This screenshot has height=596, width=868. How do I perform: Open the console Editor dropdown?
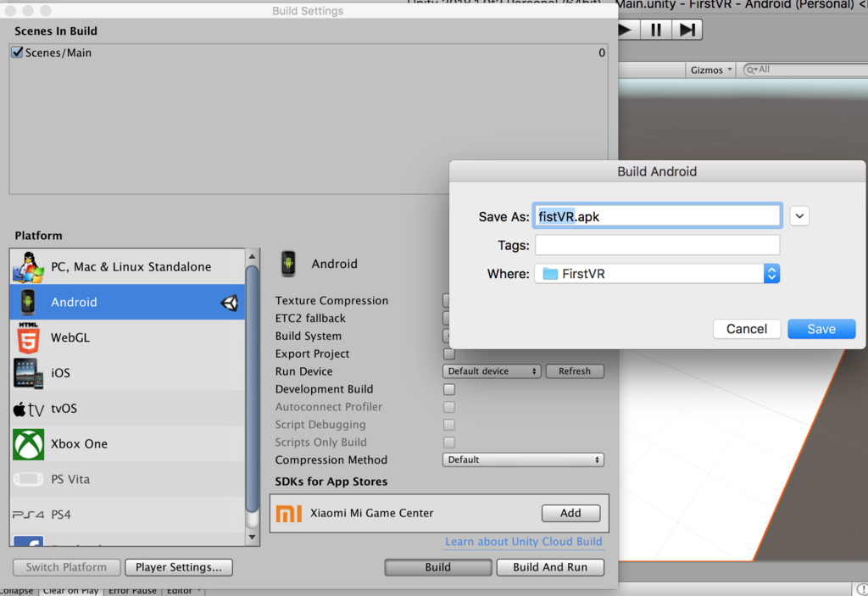coord(184,590)
